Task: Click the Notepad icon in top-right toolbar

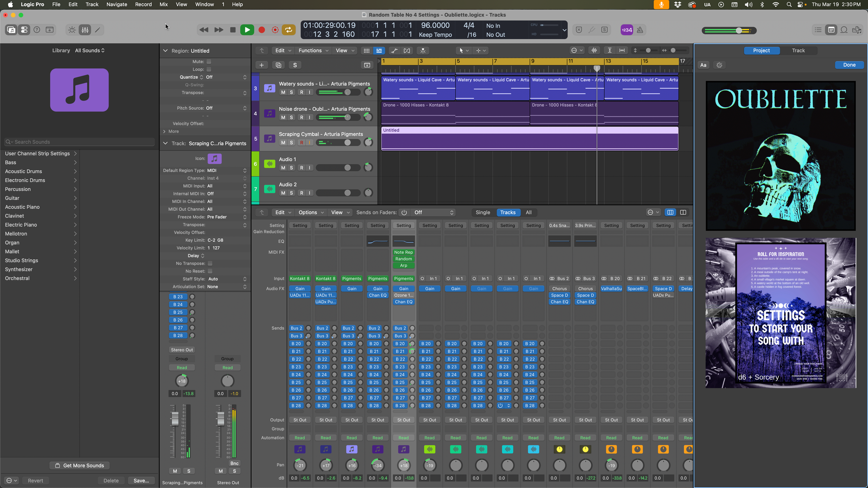Action: tap(831, 30)
